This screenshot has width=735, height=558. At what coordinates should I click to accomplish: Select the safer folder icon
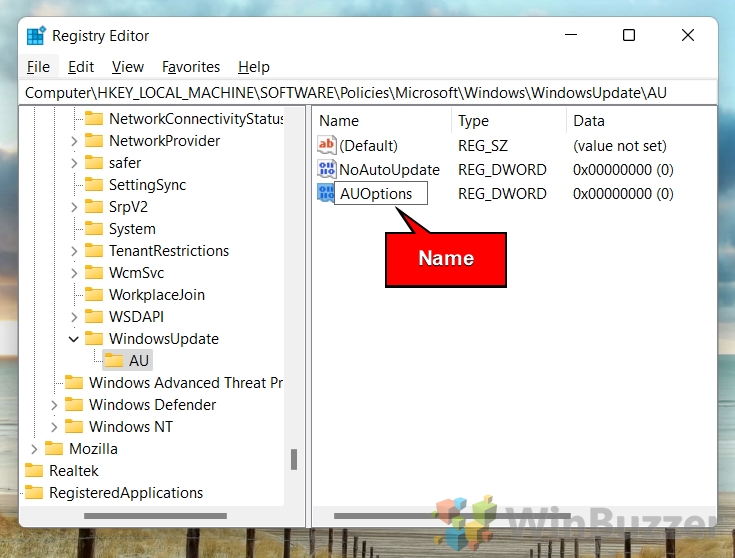(x=94, y=163)
